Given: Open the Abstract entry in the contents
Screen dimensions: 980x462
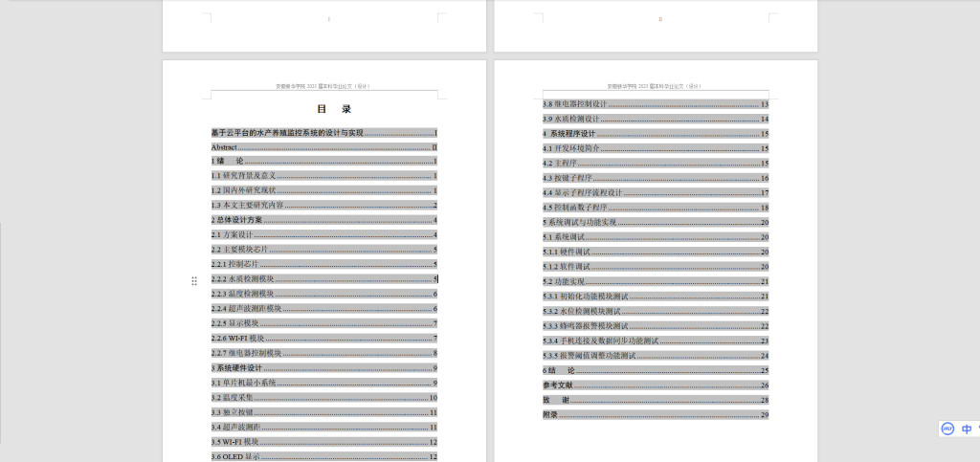Looking at the screenshot, I should click(x=225, y=147).
